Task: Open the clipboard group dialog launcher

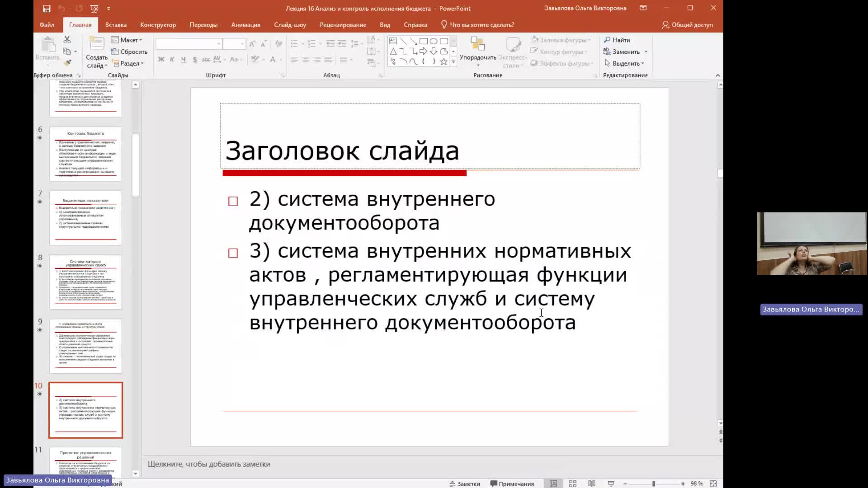Action: [78, 75]
